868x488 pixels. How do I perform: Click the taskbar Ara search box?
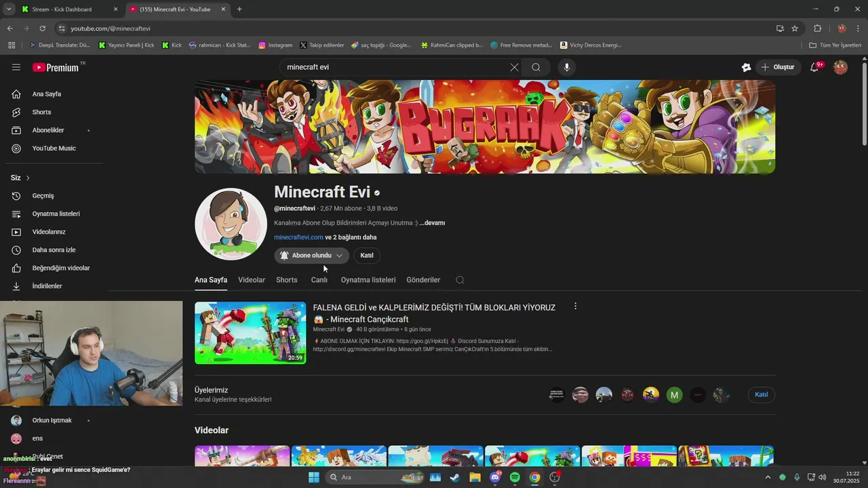(374, 477)
